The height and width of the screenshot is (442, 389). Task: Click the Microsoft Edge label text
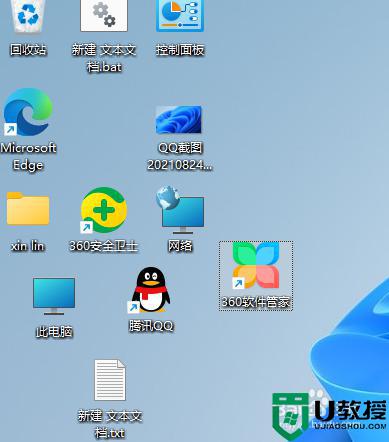tap(28, 156)
